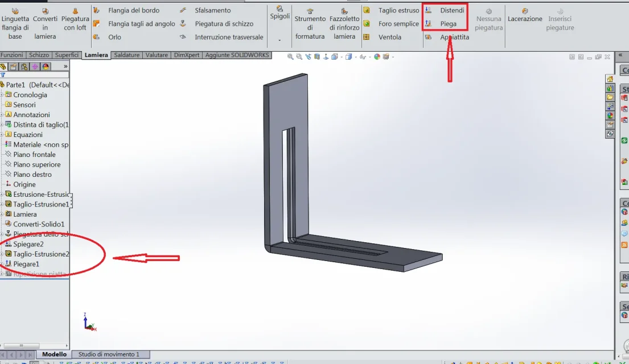The image size is (629, 364).
Task: Expand the Taglio-Estrusione2 feature
Action: (2, 254)
